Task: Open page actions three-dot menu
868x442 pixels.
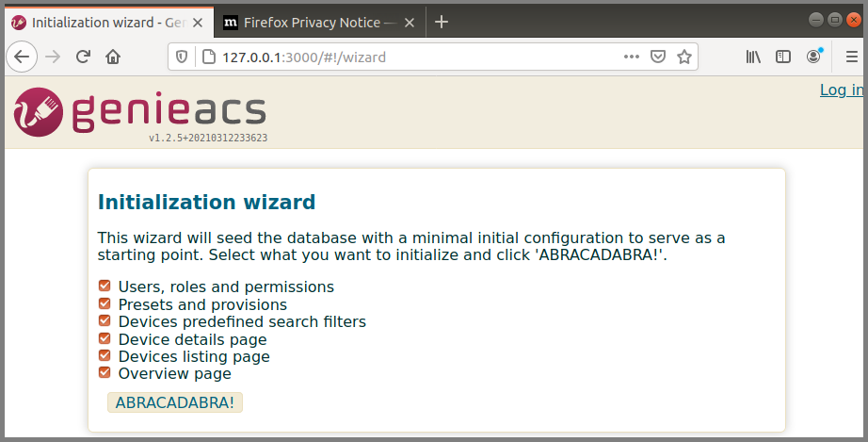Action: (631, 57)
